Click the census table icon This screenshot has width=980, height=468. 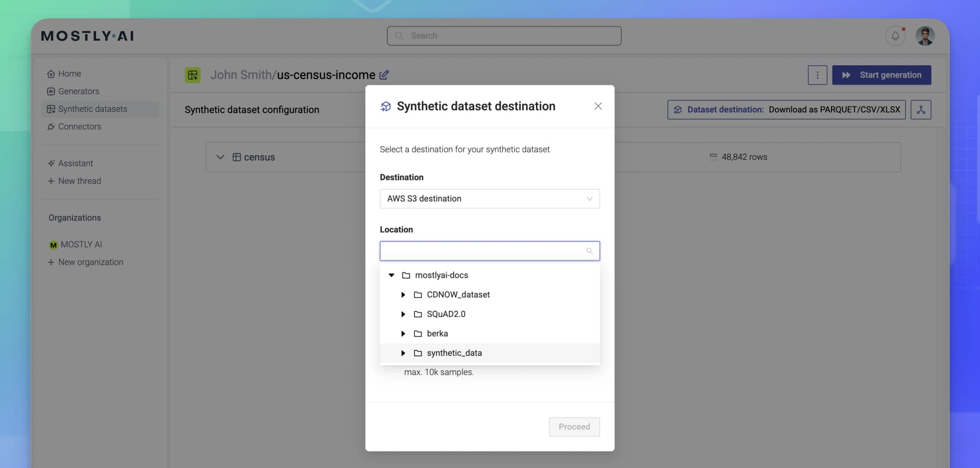(x=237, y=157)
